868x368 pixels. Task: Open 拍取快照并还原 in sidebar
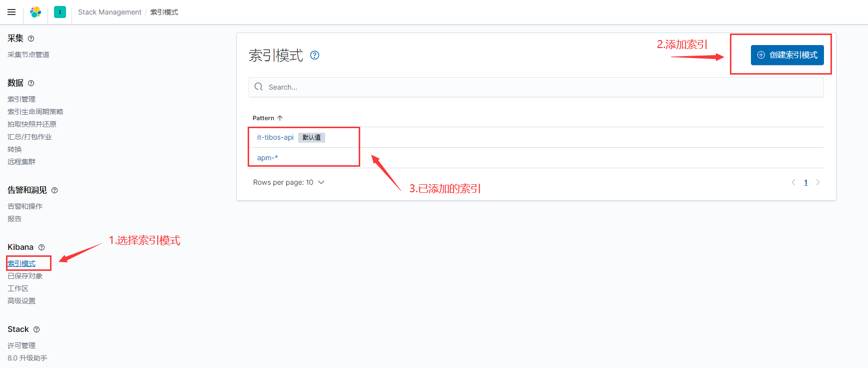tap(32, 124)
